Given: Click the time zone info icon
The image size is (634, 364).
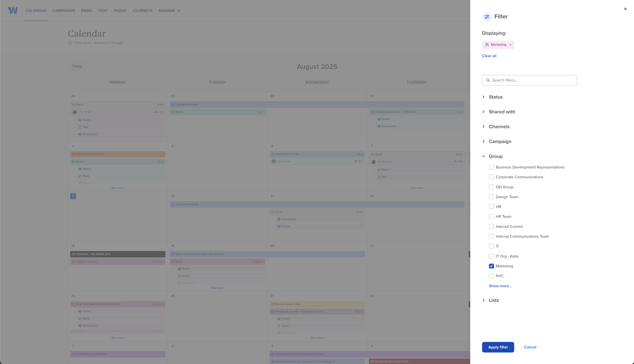Looking at the screenshot, I should [x=70, y=43].
